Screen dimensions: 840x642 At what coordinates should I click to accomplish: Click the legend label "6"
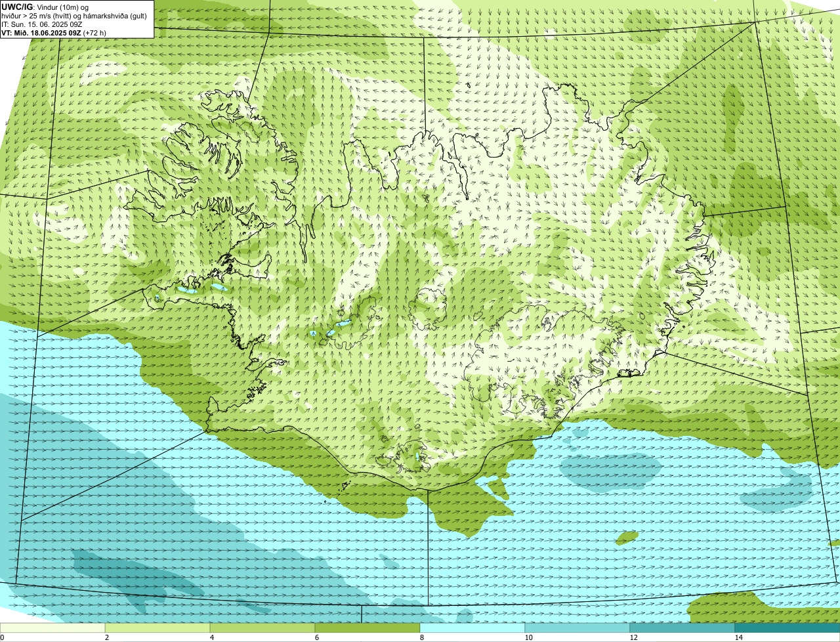point(316,637)
